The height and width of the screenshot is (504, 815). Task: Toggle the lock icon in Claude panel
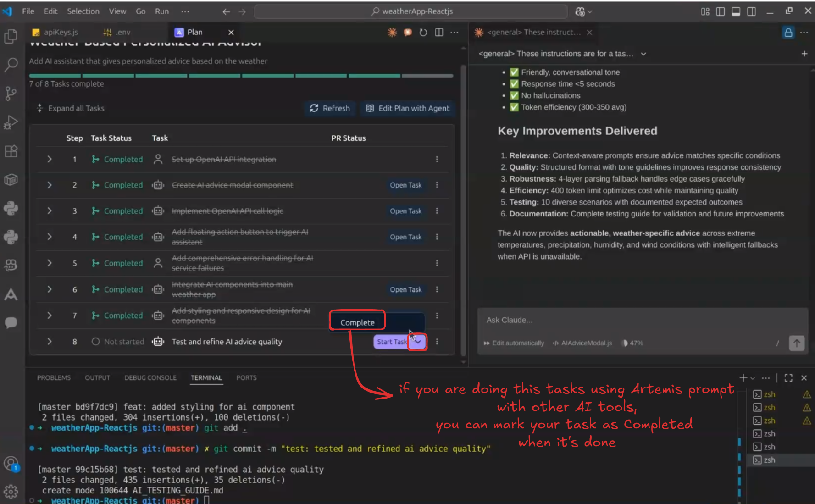[x=788, y=33]
